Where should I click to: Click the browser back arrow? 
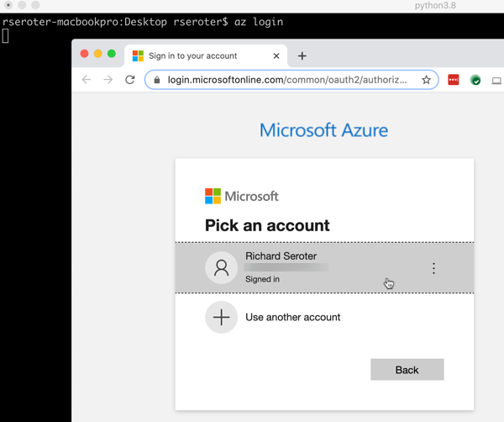point(87,80)
